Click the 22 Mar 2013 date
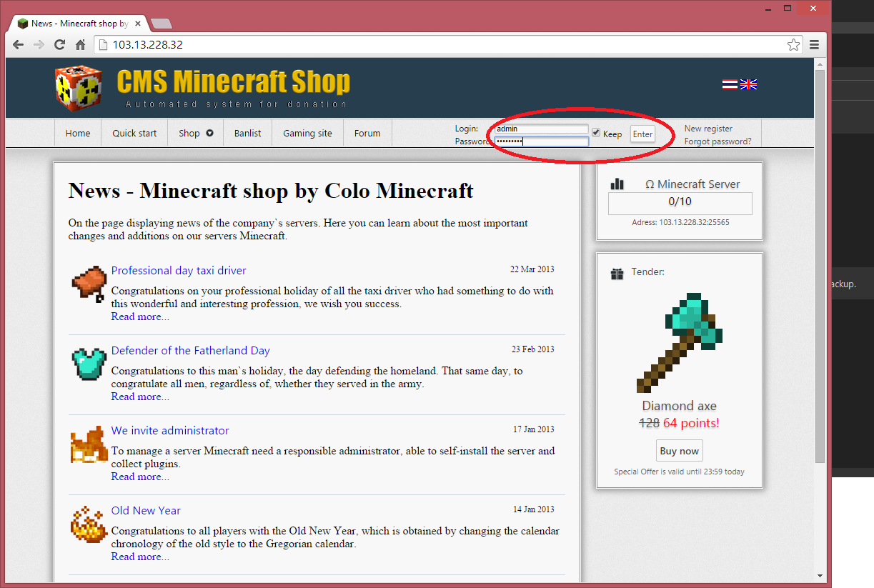874x588 pixels. point(532,269)
